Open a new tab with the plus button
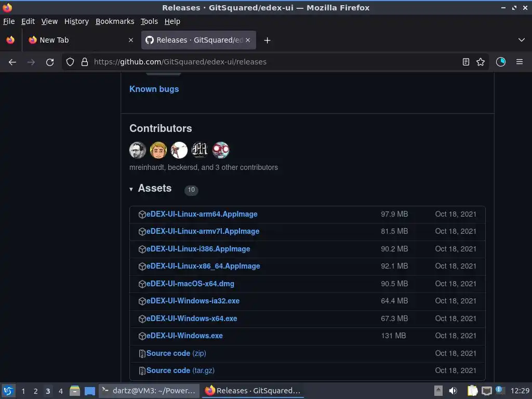The width and height of the screenshot is (532, 399). 268,41
